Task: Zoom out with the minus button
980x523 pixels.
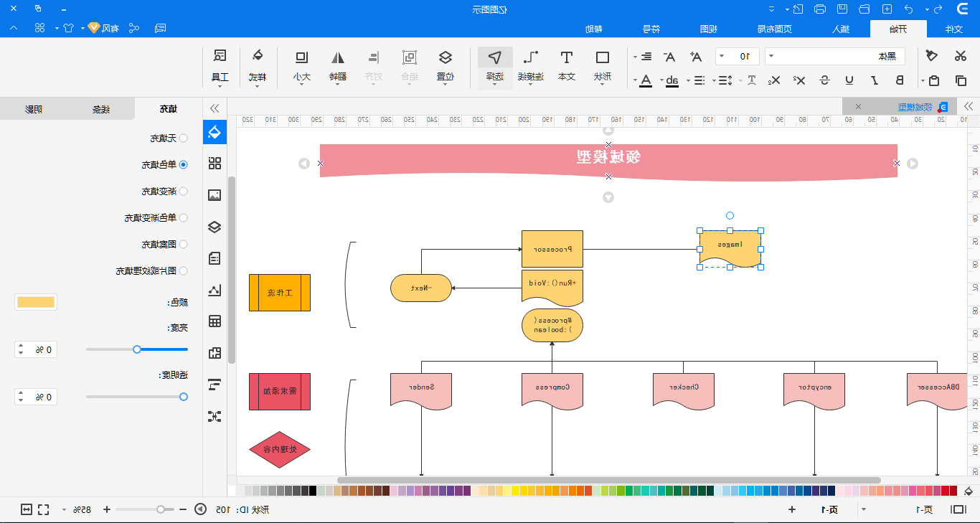Action: (x=183, y=509)
